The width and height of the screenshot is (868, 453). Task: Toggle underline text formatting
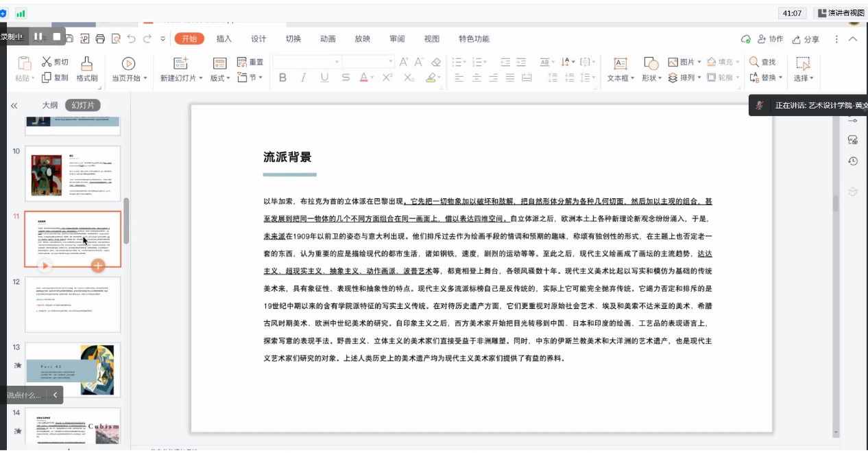tap(324, 78)
